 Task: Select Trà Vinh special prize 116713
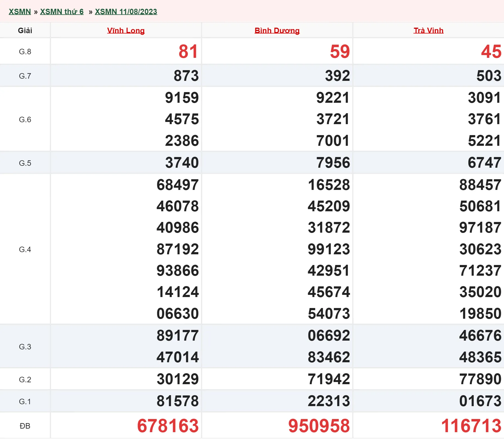coord(471,426)
